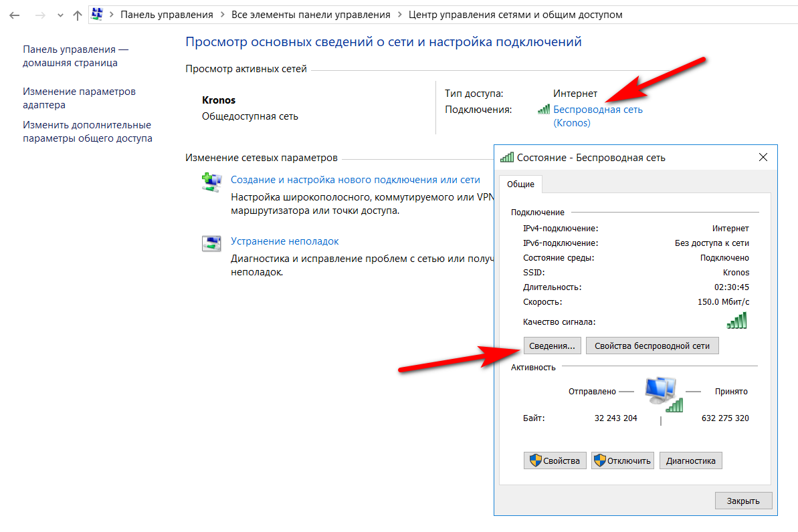Open Создание и настройка нового подключения link
798x532 pixels.
(x=355, y=180)
